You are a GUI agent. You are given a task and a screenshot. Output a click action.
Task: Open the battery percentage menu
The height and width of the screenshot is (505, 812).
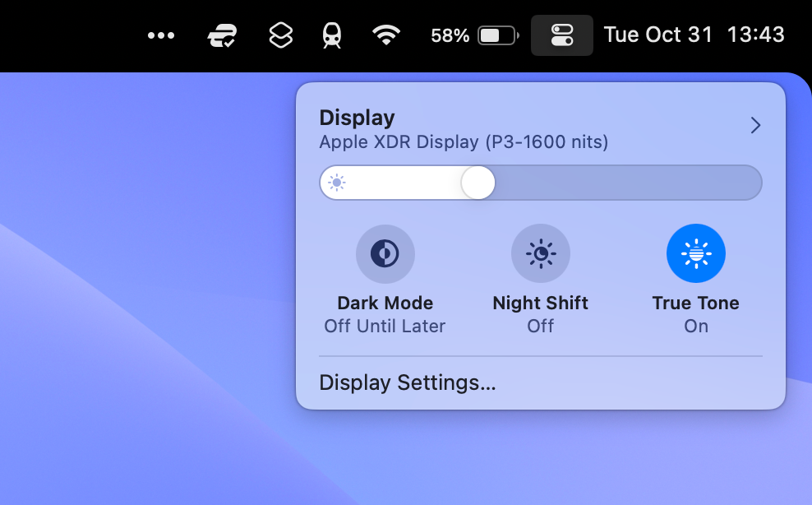click(449, 35)
